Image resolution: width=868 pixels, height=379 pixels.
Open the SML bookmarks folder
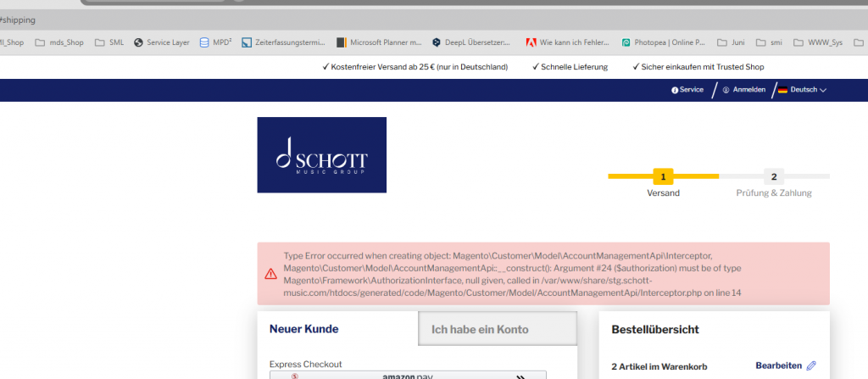pyautogui.click(x=109, y=42)
